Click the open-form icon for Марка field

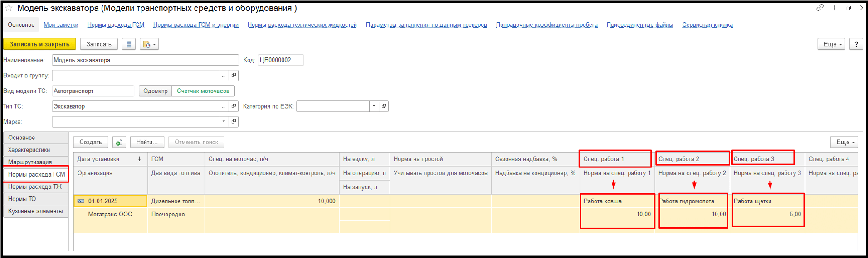tap(234, 122)
